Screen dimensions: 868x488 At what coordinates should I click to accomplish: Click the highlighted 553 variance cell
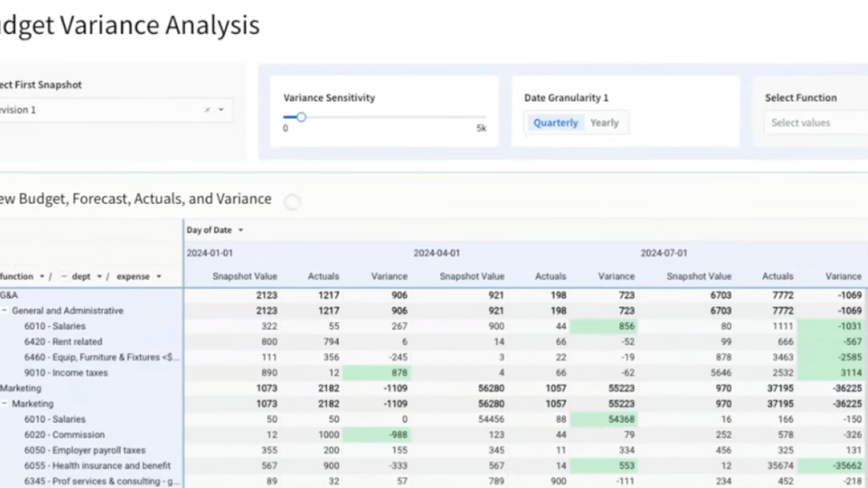point(604,465)
